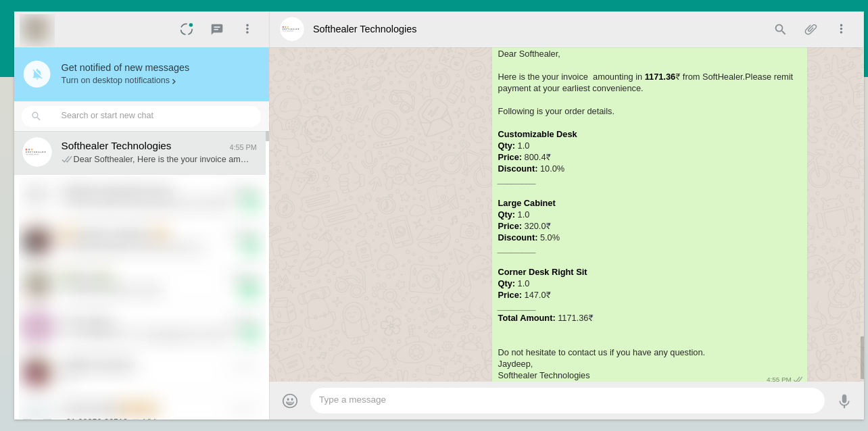
Task: Click the microphone voice message icon
Action: click(844, 401)
